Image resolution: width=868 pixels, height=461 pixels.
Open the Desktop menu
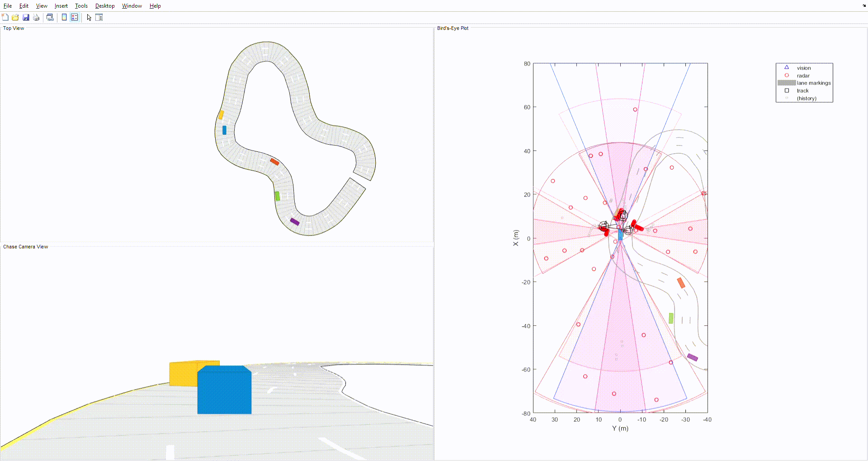point(105,6)
